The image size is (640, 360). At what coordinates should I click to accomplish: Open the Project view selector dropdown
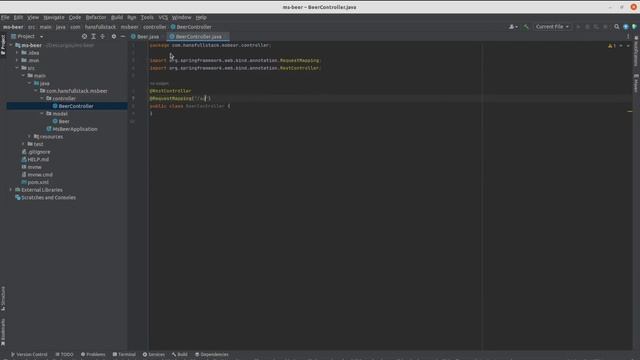coord(27,36)
